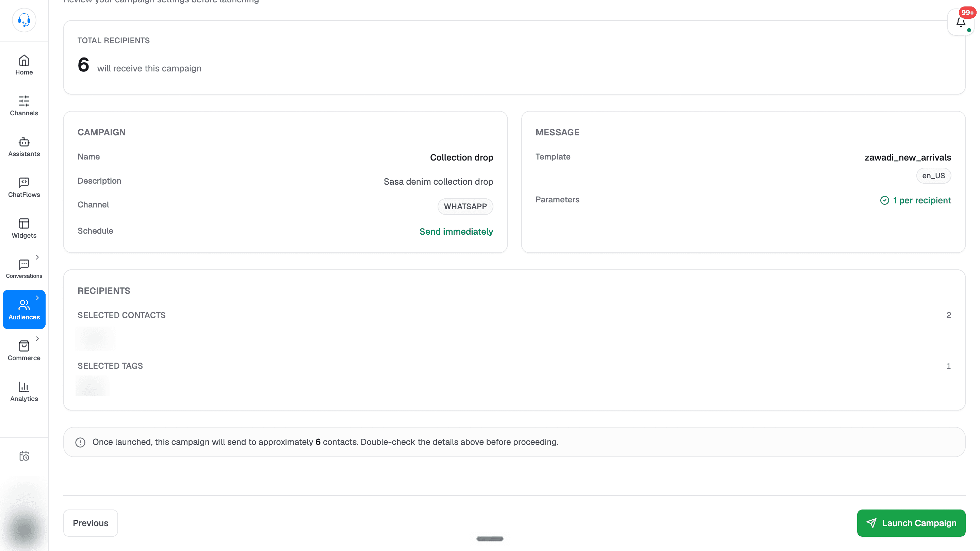Click the SELECTED TAGS heading
This screenshot has height=551, width=980.
coord(110,366)
